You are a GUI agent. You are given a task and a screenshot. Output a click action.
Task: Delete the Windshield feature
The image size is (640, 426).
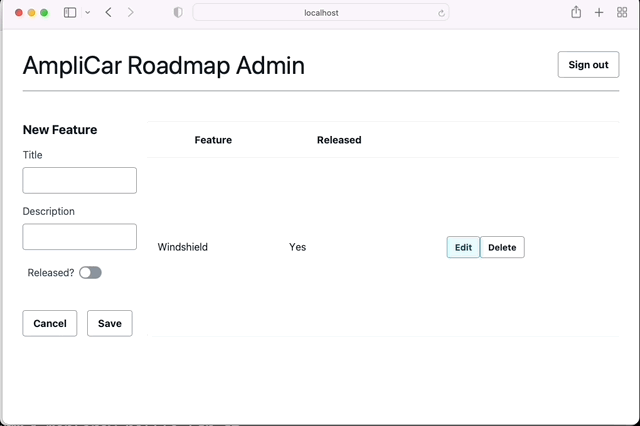tap(502, 247)
